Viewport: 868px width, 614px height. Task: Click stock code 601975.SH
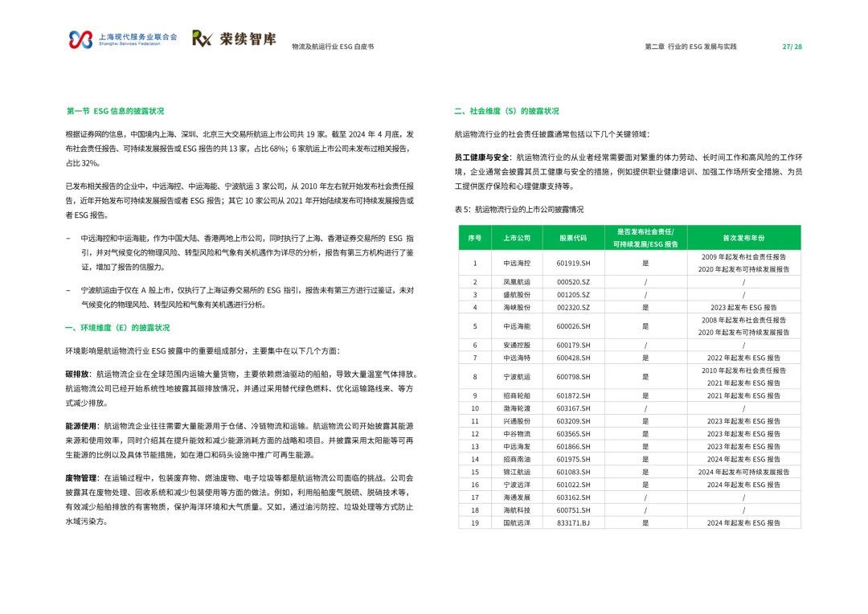pyautogui.click(x=573, y=460)
